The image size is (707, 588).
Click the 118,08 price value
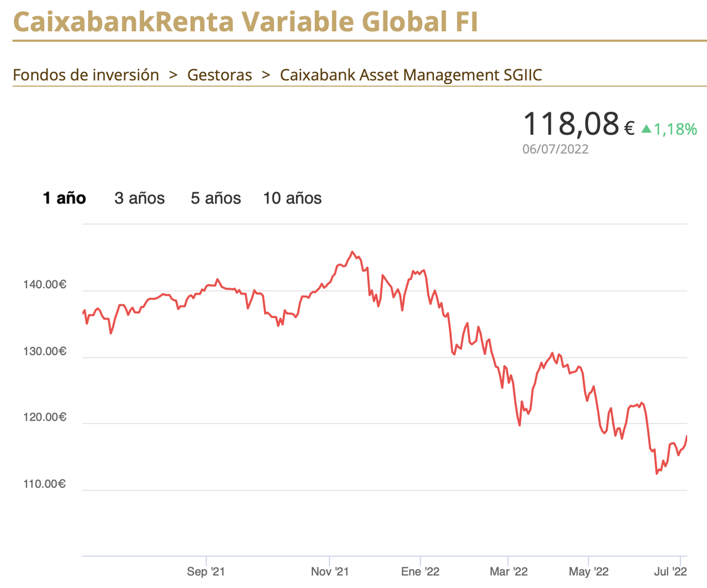[571, 123]
